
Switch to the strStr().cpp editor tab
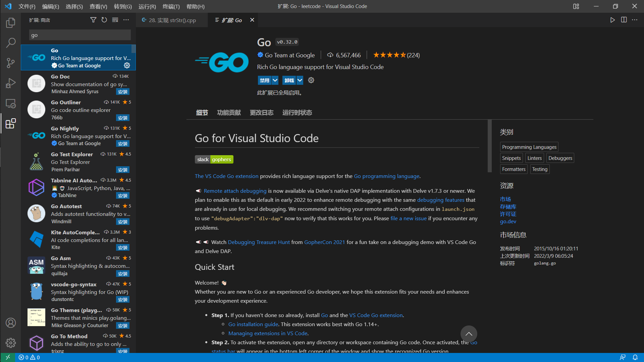pos(172,20)
